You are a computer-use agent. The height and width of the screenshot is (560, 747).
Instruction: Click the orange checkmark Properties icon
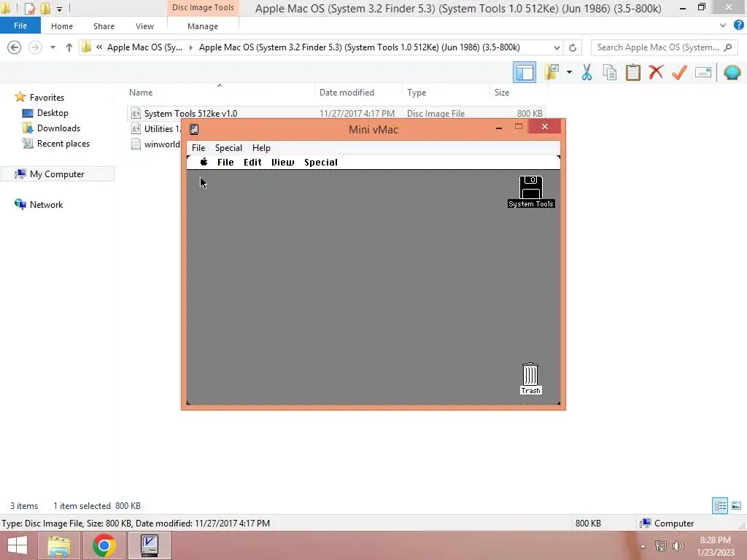pyautogui.click(x=679, y=72)
